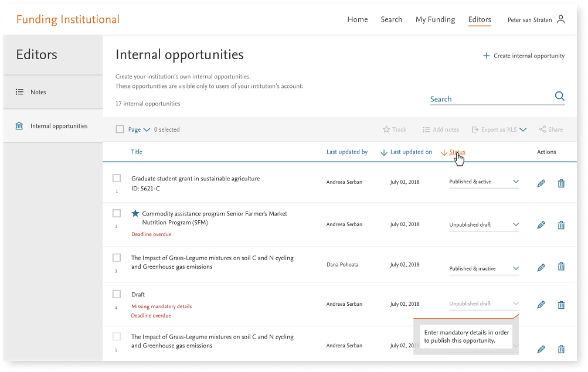
Task: Click the sort arrow beside Last updated on
Action: [383, 152]
